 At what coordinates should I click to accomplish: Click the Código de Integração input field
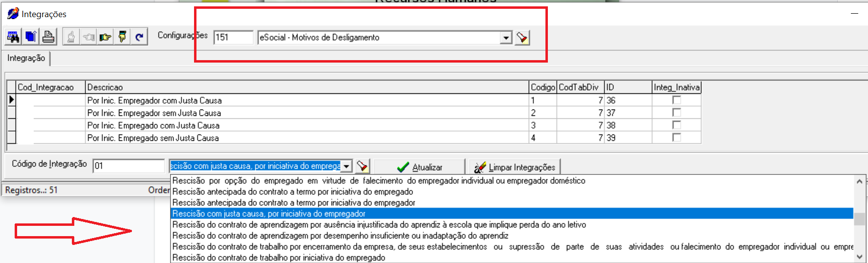click(x=129, y=166)
